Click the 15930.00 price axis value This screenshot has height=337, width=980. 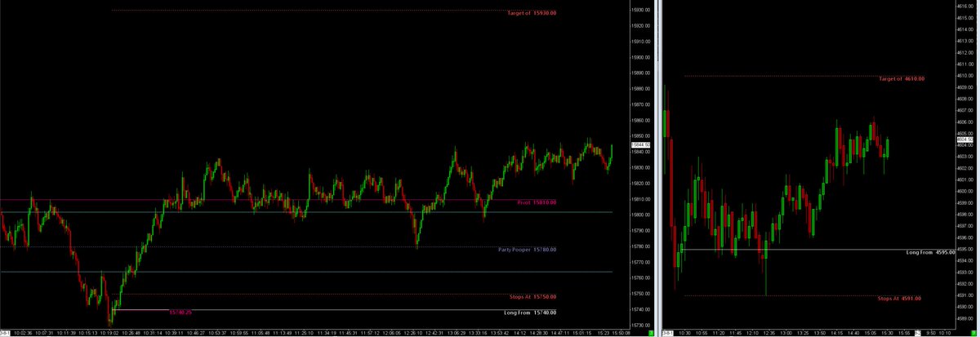tap(640, 11)
